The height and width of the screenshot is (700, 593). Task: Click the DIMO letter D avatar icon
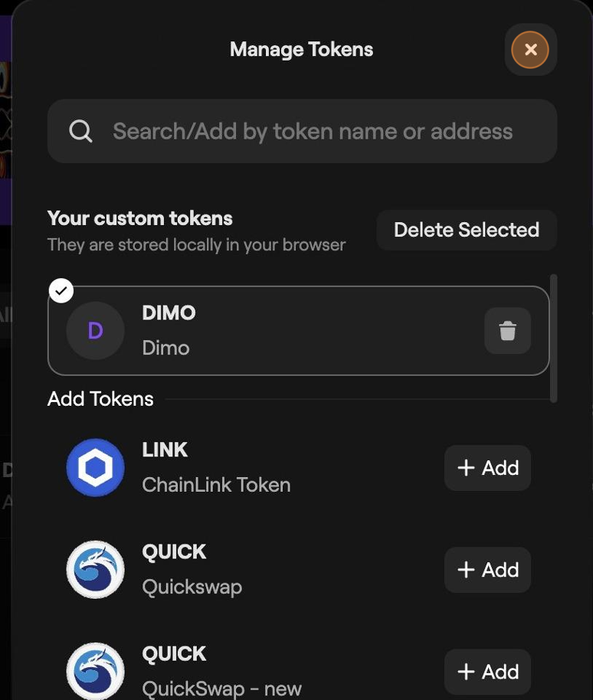95,331
